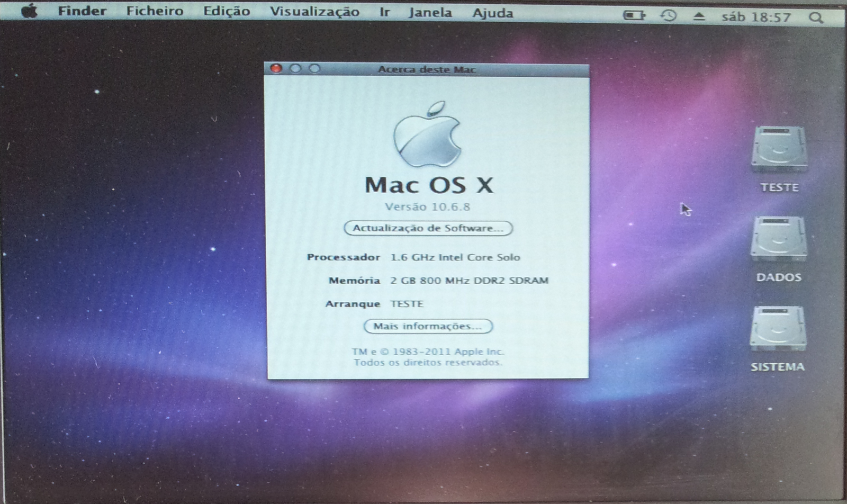Open the Time Machine menu icon
Image resolution: width=847 pixels, height=504 pixels.
(668, 16)
